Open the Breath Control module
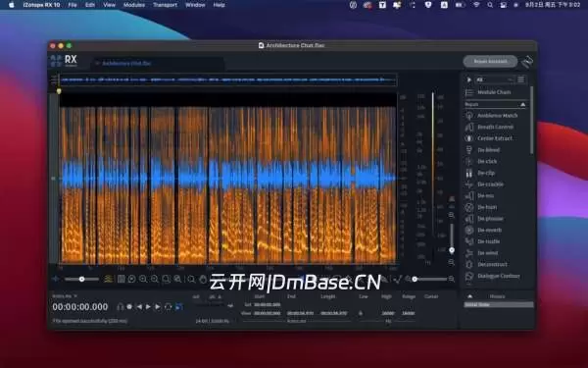This screenshot has width=588, height=368. (495, 127)
